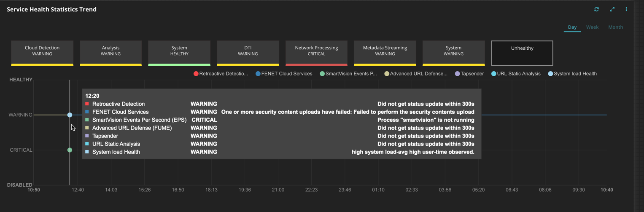Screen dimensions: 644x212
Task: Click the 14:03 time axis label
Action: (111, 190)
